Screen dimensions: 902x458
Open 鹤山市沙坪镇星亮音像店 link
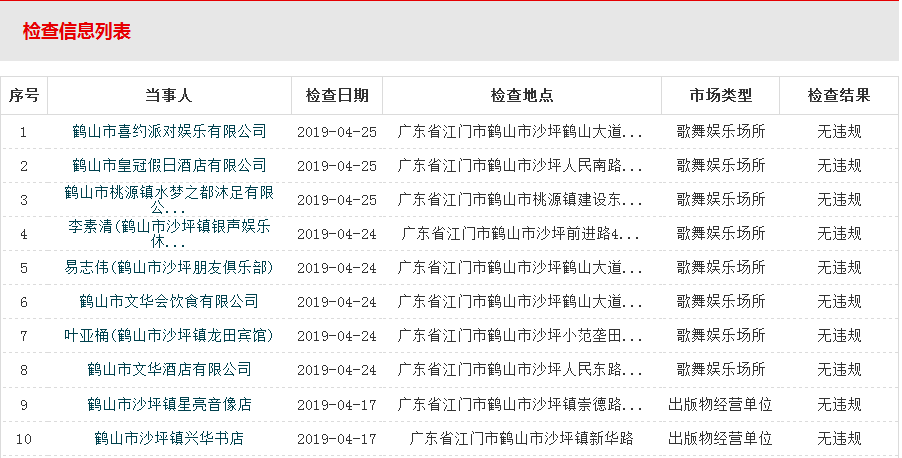point(169,404)
